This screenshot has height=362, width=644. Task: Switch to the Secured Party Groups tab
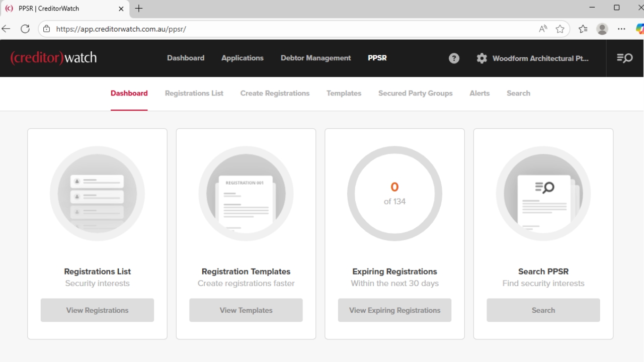[416, 93]
